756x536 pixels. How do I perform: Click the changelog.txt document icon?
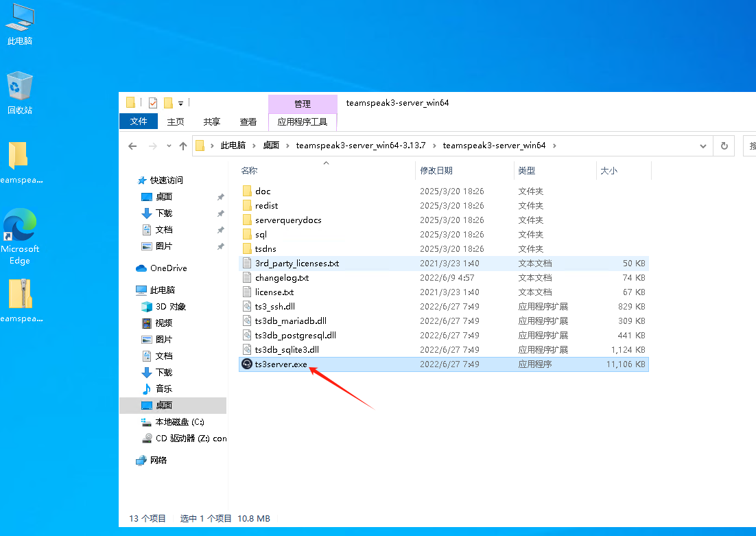tap(247, 278)
